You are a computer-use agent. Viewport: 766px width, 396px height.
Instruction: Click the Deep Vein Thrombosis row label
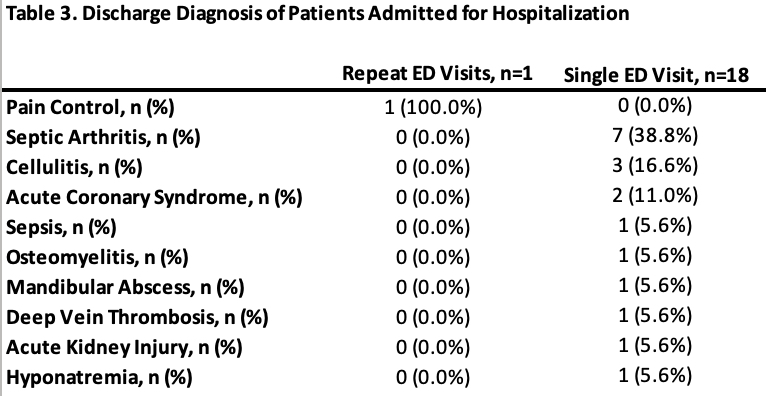(137, 317)
